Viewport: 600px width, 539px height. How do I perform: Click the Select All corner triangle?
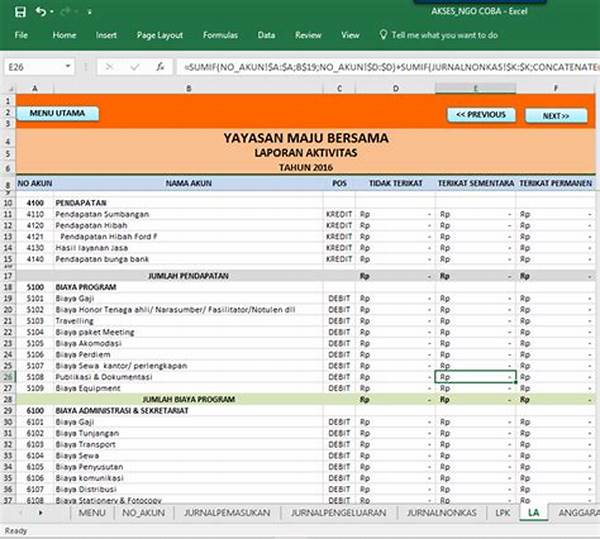tap(10, 88)
